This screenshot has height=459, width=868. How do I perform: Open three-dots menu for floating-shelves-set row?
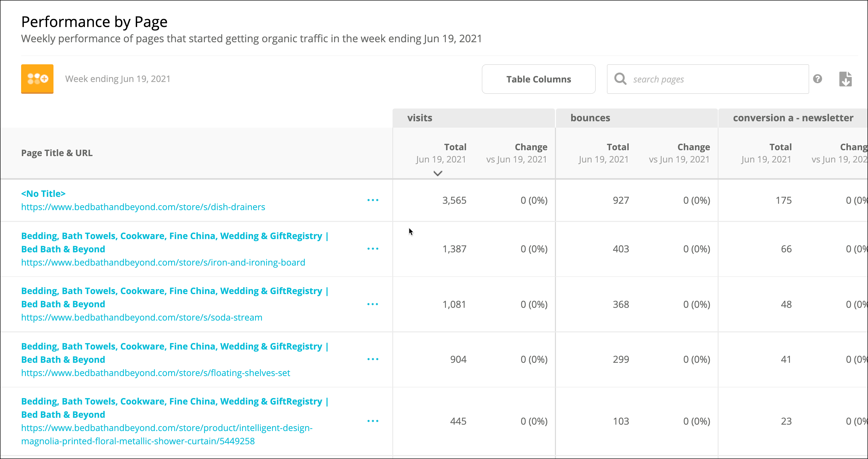coord(373,359)
